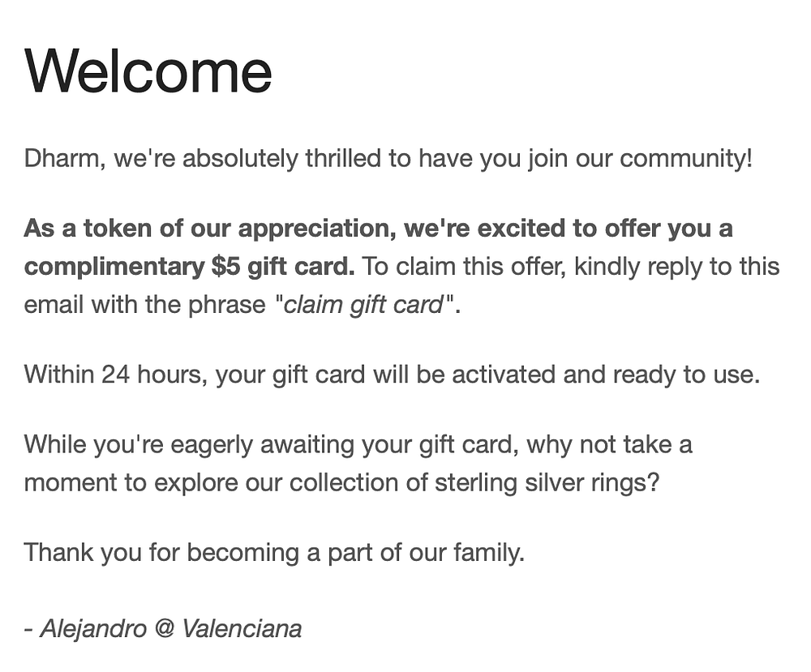Click the italic phrase "claim gift card"
This screenshot has width=811, height=672.
(x=363, y=305)
